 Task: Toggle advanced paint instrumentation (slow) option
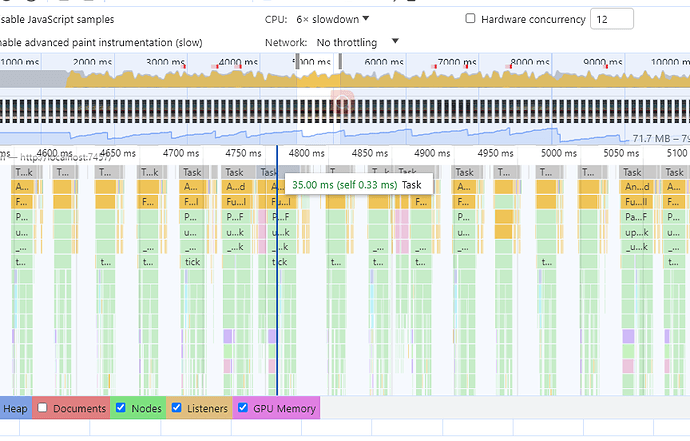(x=100, y=43)
